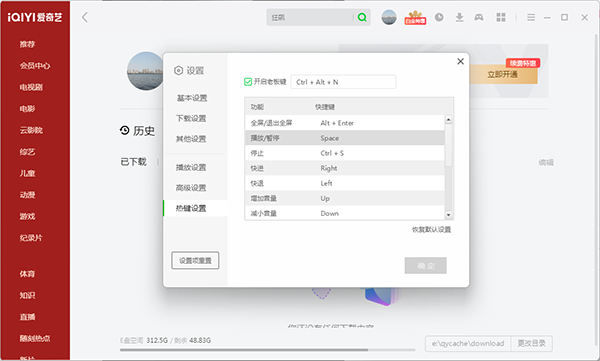This screenshot has height=361, width=600.
Task: Select the 全屏/退出全屏 Alt + Enter row
Action: [344, 123]
